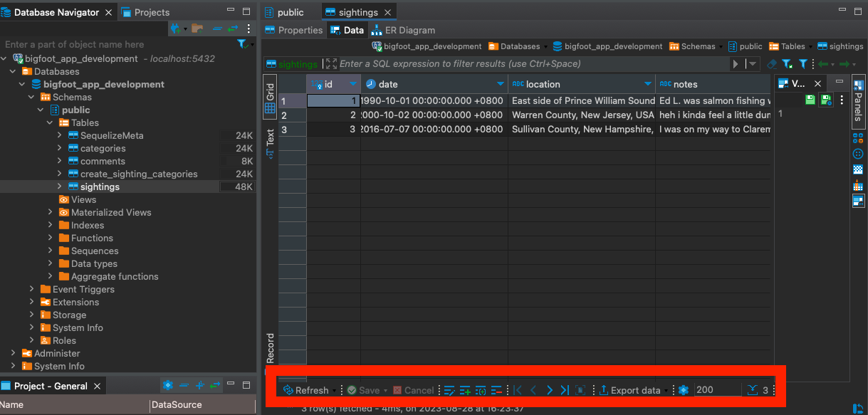Image resolution: width=868 pixels, height=415 pixels.
Task: Go to the last page of results
Action: 564,390
